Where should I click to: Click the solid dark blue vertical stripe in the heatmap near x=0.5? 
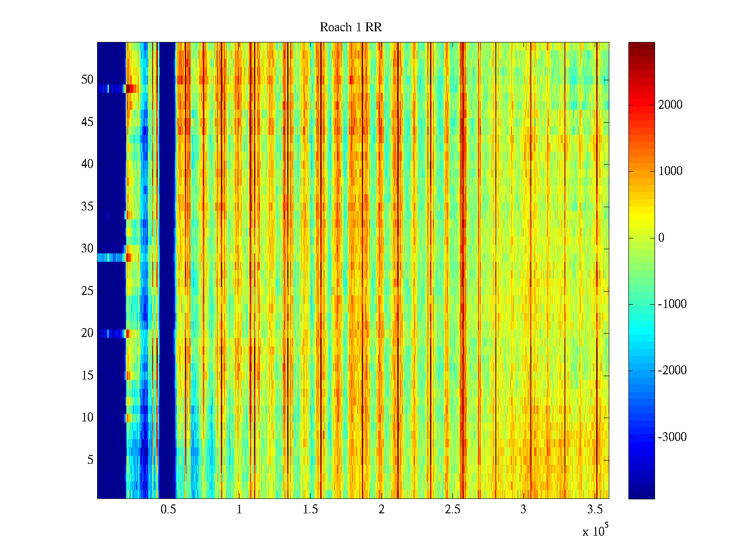[167, 271]
